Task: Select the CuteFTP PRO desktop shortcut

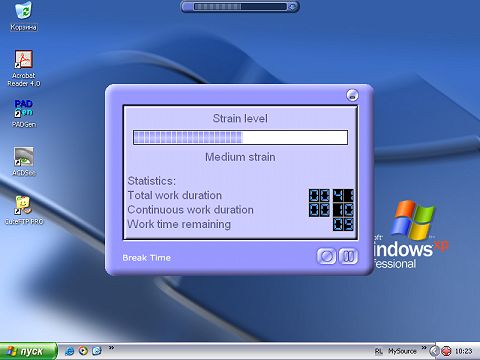Action: [24, 210]
